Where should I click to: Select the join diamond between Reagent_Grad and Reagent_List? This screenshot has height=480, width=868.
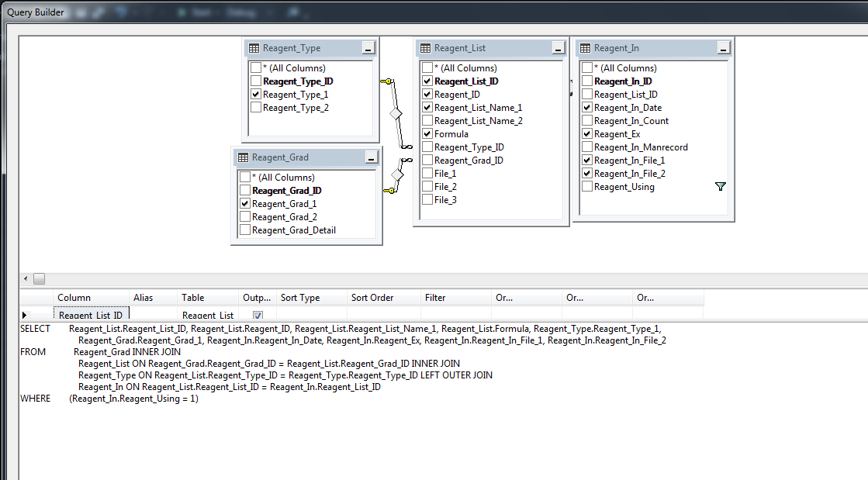(398, 175)
